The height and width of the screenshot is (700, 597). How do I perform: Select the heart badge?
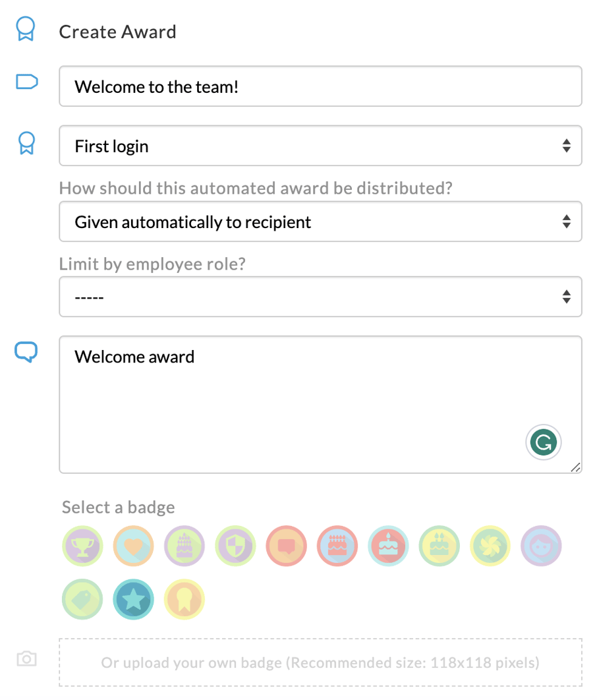pos(133,546)
